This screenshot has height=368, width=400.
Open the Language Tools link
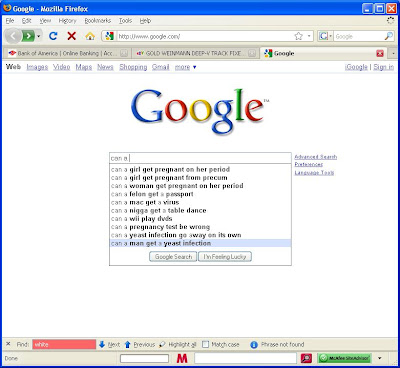(x=314, y=172)
